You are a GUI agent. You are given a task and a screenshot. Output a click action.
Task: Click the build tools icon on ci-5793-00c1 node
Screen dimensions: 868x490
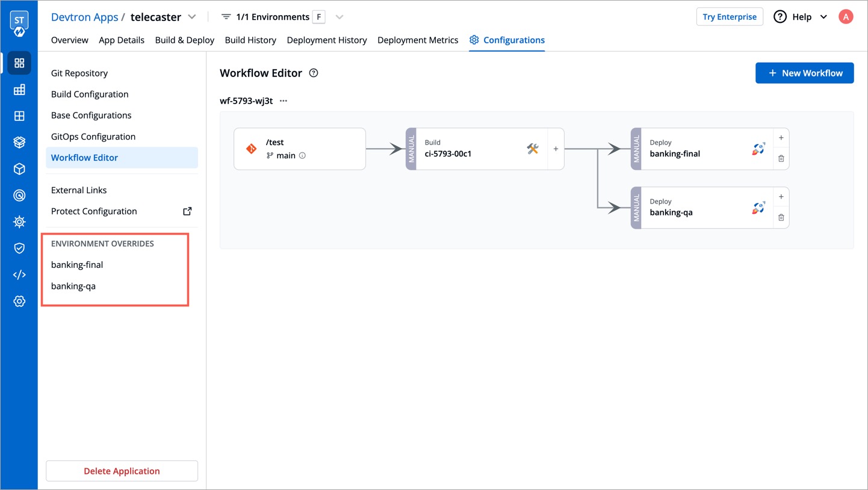point(532,149)
